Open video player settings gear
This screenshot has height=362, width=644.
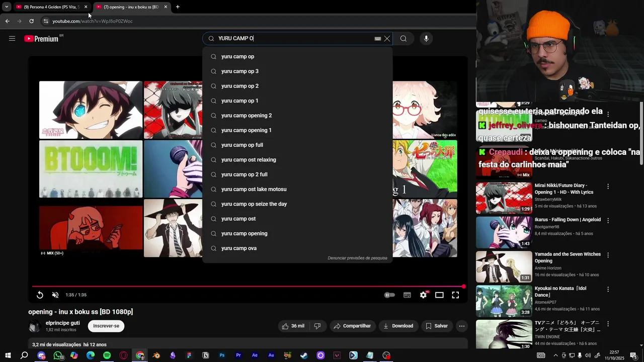click(424, 295)
